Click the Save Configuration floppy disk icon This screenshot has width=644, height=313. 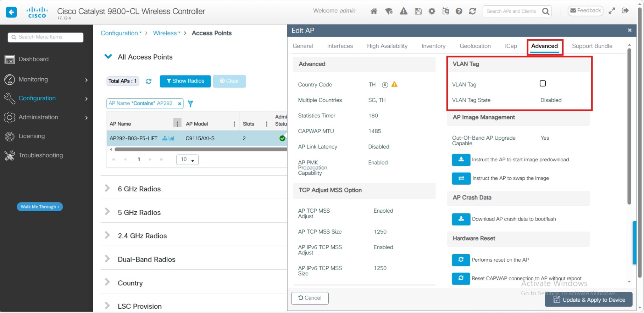(x=418, y=11)
